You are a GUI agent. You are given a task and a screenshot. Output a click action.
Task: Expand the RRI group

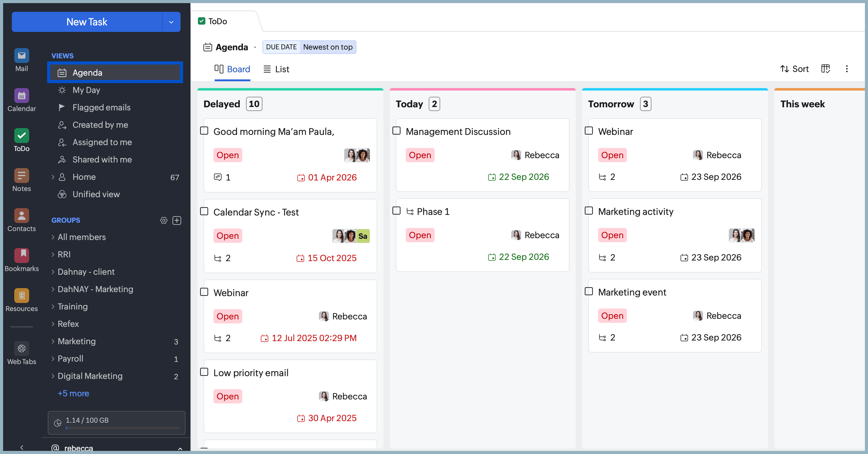click(53, 254)
